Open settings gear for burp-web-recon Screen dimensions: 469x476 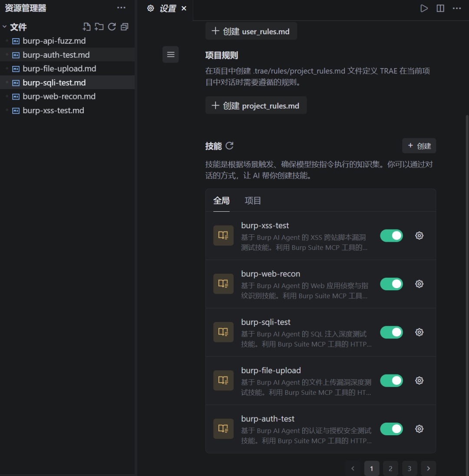pyautogui.click(x=419, y=284)
